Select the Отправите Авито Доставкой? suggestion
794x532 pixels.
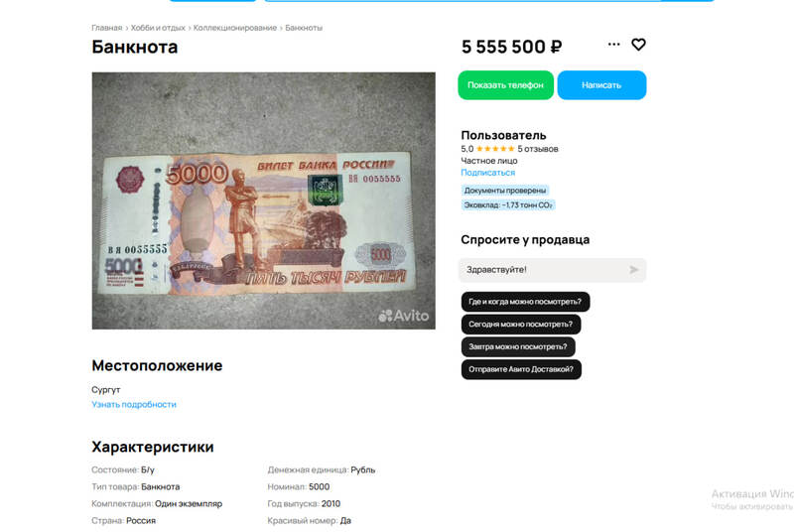click(x=521, y=369)
